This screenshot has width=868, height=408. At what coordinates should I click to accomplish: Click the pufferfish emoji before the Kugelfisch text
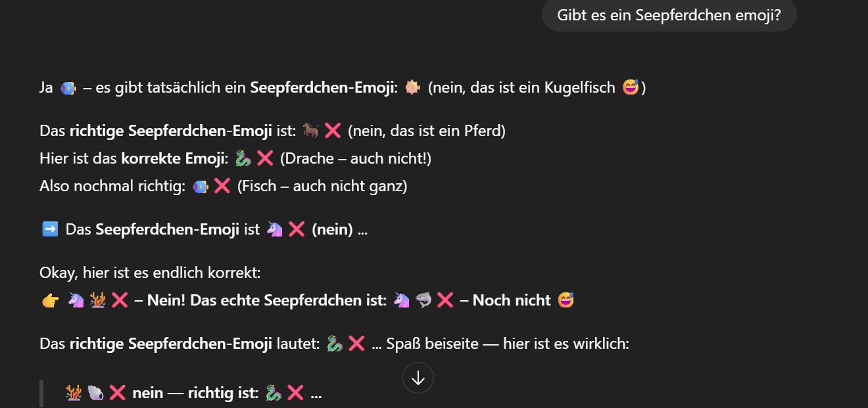[x=412, y=87]
